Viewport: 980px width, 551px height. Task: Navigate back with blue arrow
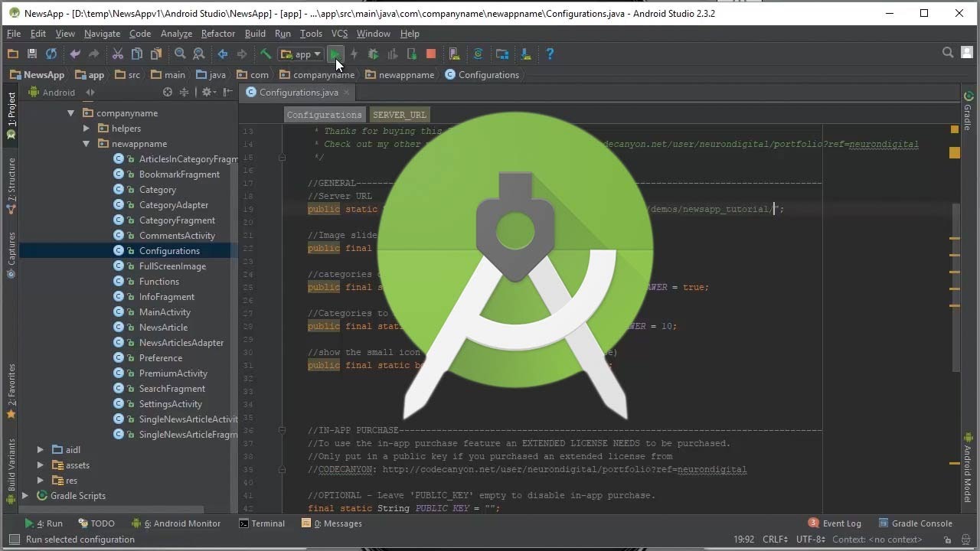click(223, 54)
